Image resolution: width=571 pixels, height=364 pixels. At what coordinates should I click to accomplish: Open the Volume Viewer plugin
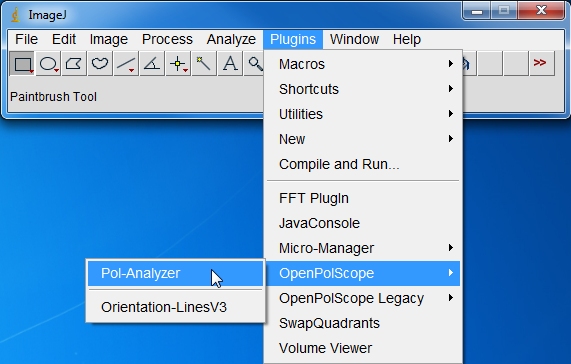363,348
